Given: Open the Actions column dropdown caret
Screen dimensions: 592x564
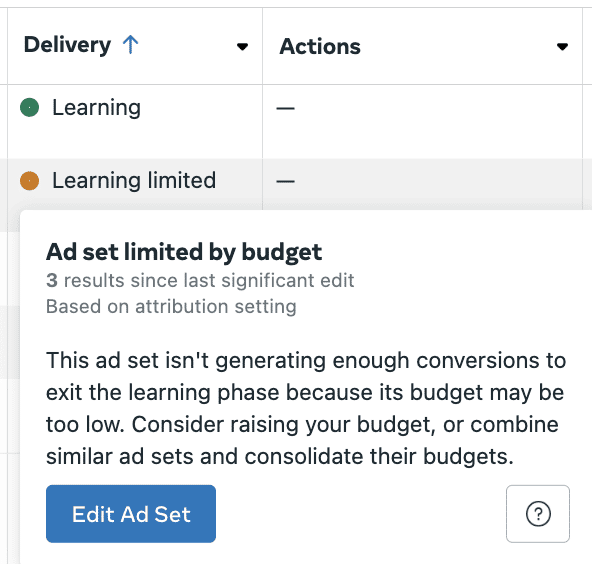Looking at the screenshot, I should [x=562, y=47].
